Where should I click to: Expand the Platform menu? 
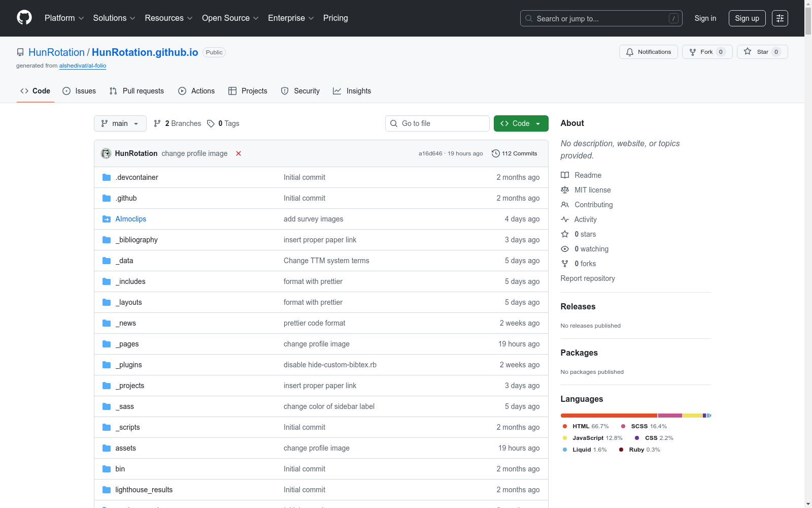tap(64, 18)
